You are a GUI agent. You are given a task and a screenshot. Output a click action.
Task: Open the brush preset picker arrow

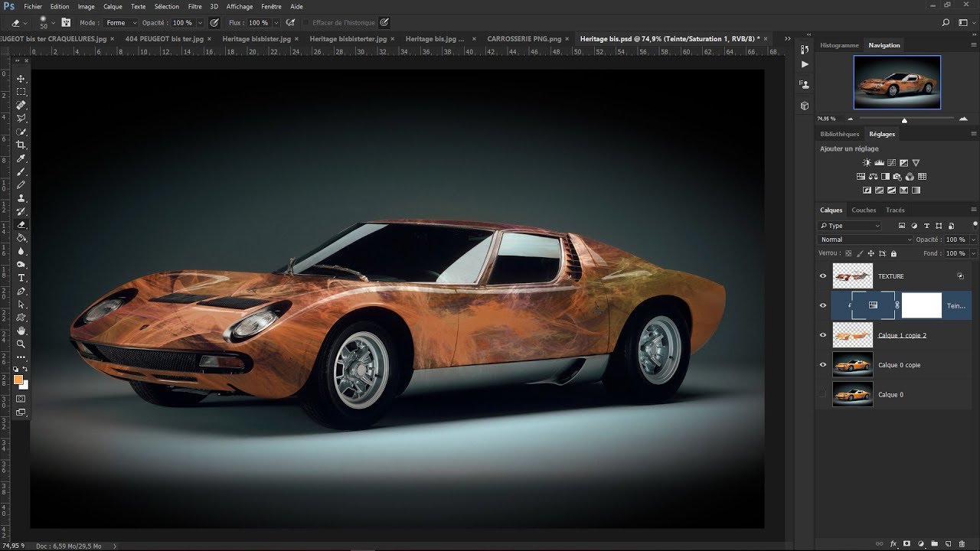(54, 23)
